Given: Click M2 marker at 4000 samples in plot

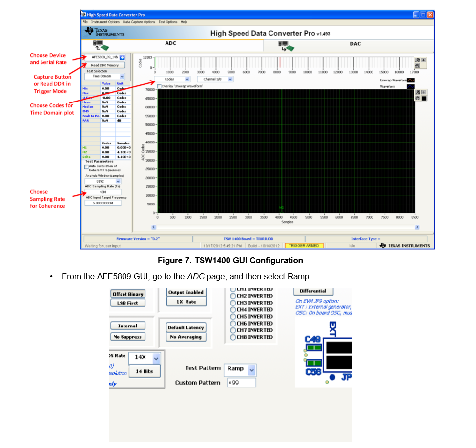Looking at the screenshot, I should (281, 208).
